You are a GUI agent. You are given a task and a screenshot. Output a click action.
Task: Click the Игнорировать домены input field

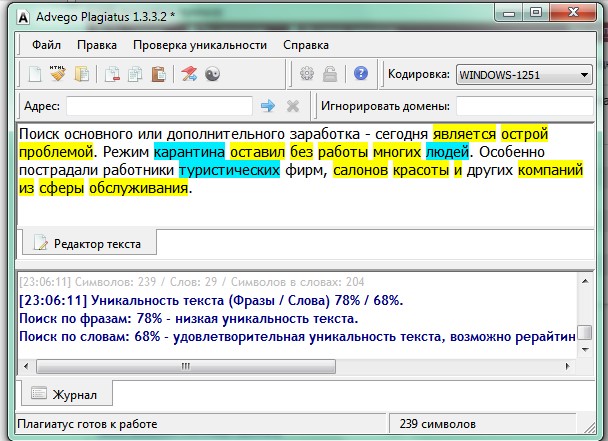(525, 106)
